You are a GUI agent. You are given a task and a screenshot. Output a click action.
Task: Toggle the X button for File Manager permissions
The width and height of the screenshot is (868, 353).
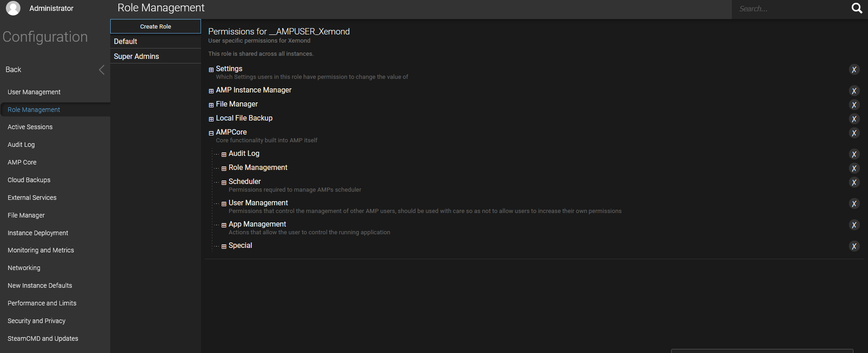coord(854,105)
